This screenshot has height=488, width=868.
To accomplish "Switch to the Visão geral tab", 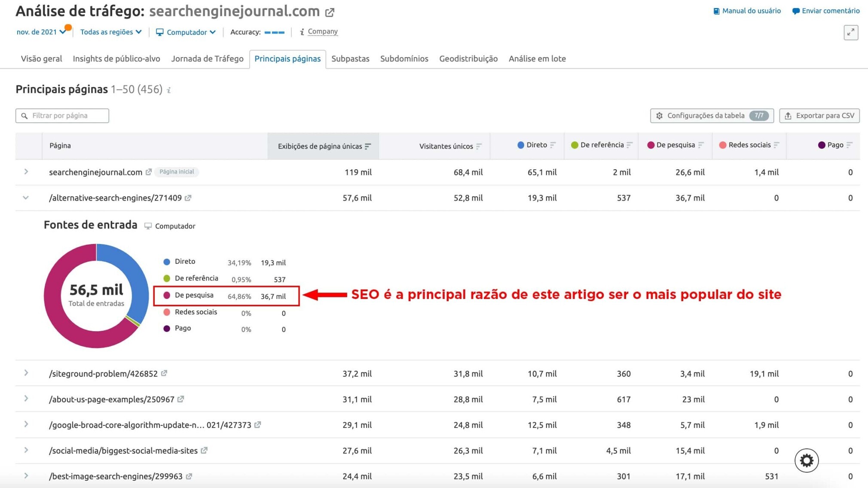I will tap(41, 59).
